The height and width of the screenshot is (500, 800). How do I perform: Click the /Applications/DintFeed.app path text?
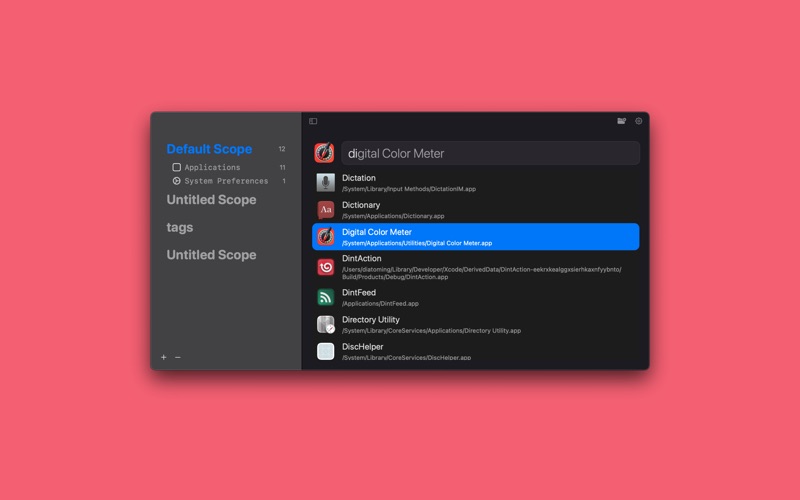[x=380, y=304]
